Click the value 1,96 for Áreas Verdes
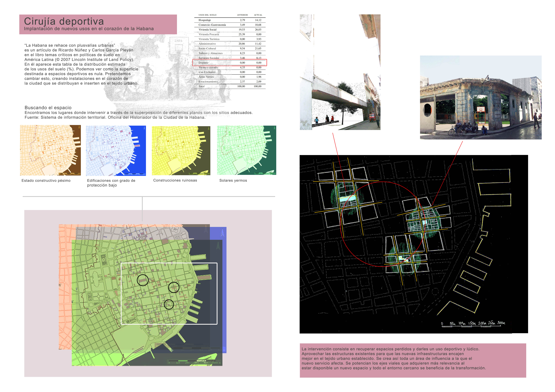Screen dimensions: 555x392 click(x=259, y=77)
